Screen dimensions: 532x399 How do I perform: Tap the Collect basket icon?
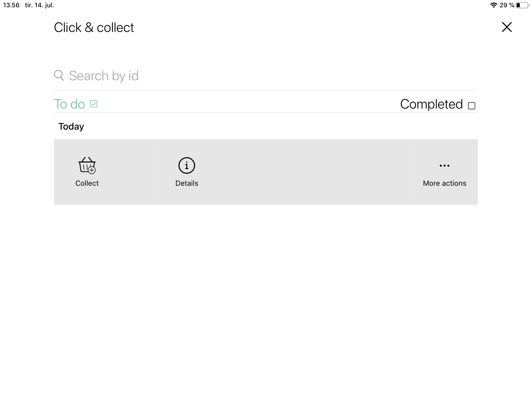tap(87, 165)
